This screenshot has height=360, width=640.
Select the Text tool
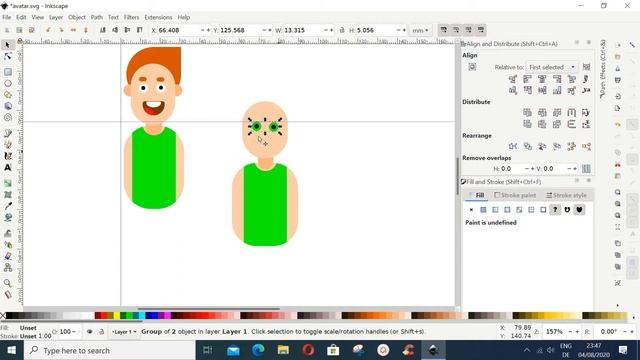(x=7, y=167)
